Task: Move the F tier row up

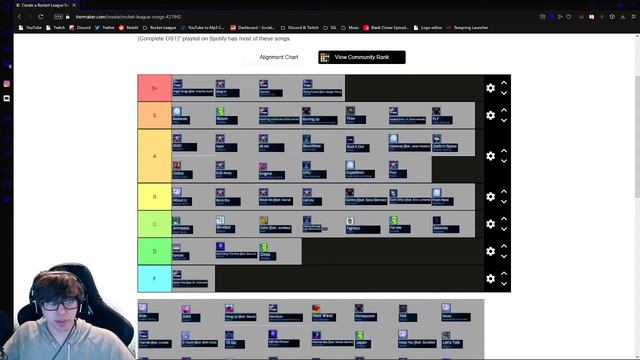Action: pyautogui.click(x=504, y=273)
